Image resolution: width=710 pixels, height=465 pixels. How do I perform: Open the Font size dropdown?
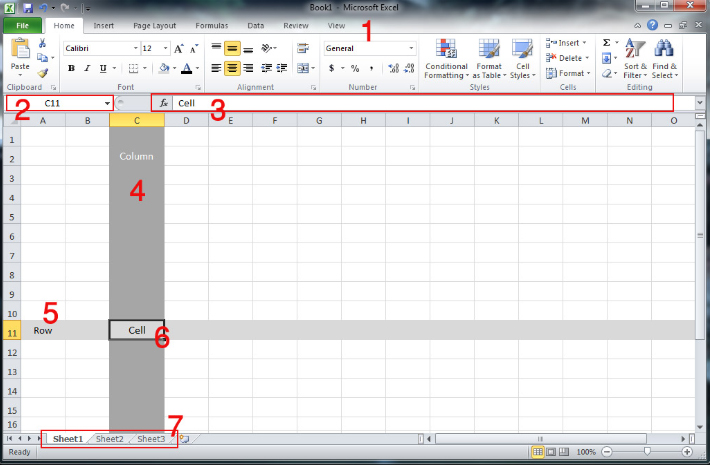point(165,48)
